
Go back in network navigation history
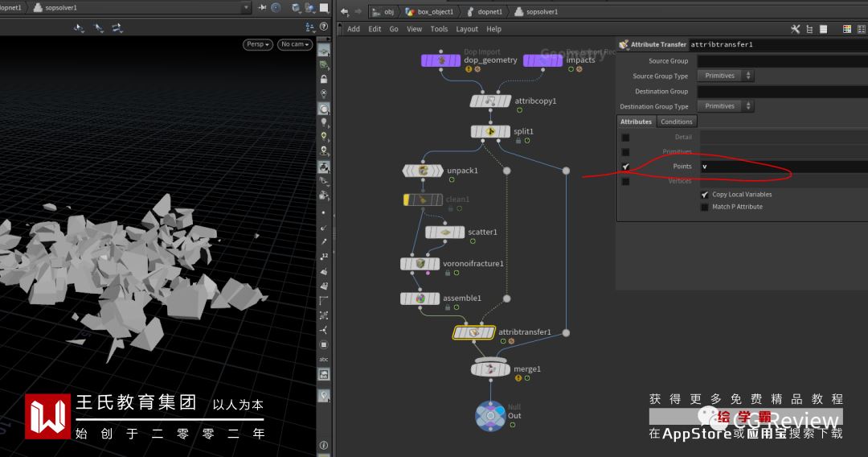point(344,11)
